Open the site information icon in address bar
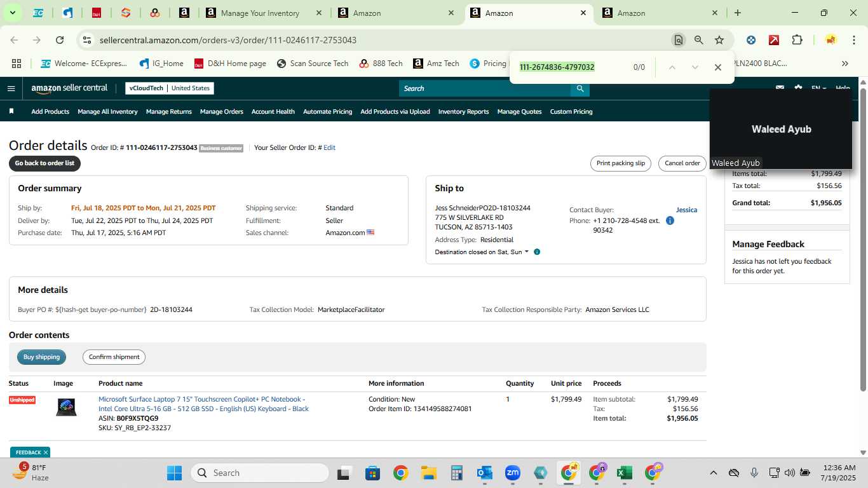The height and width of the screenshot is (488, 868). 86,40
